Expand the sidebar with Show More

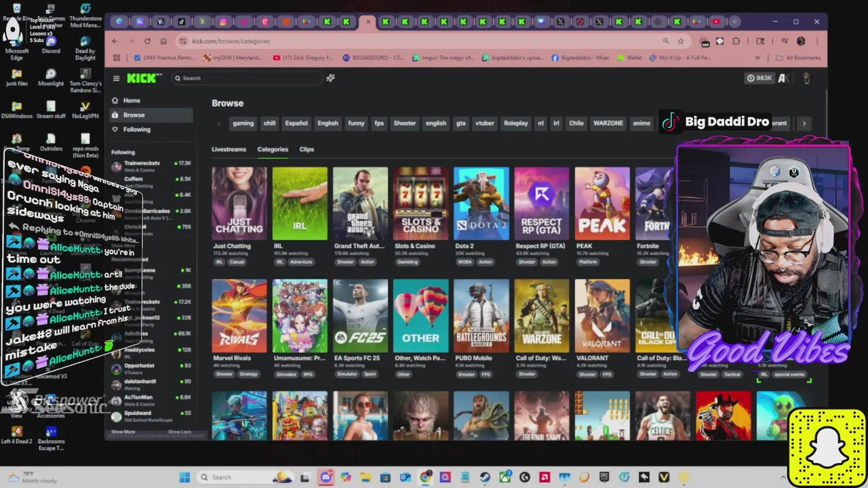click(123, 432)
